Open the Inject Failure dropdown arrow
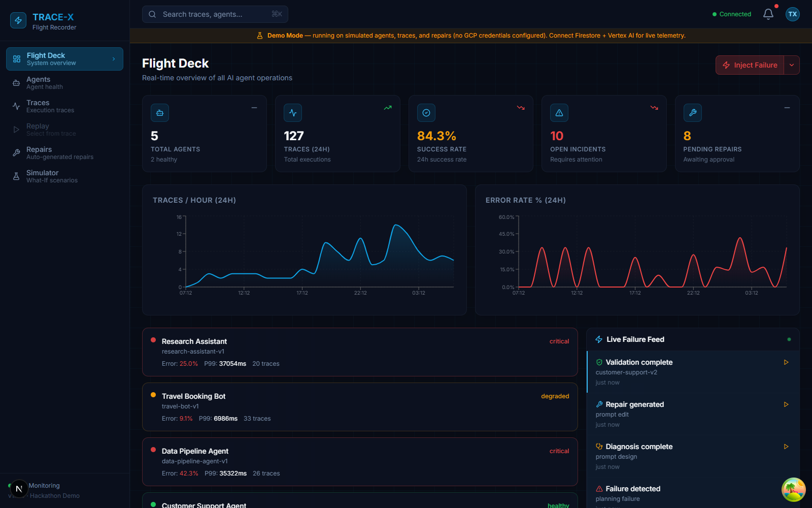The height and width of the screenshot is (508, 812). point(792,65)
